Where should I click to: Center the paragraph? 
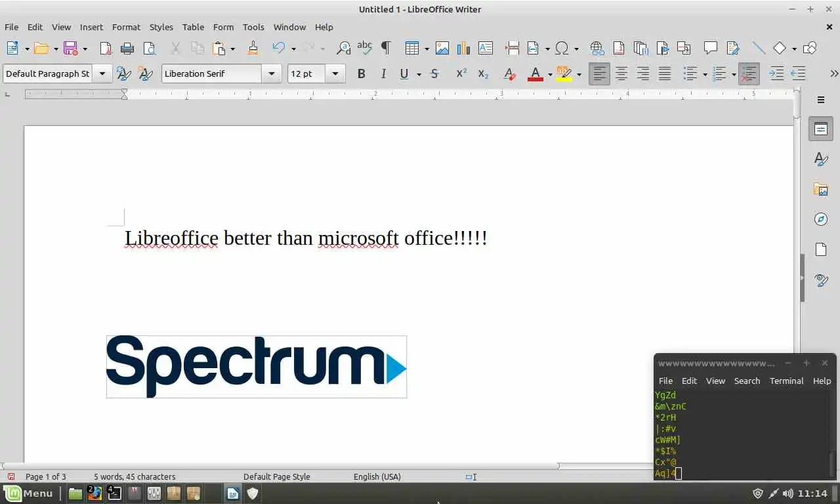(621, 73)
